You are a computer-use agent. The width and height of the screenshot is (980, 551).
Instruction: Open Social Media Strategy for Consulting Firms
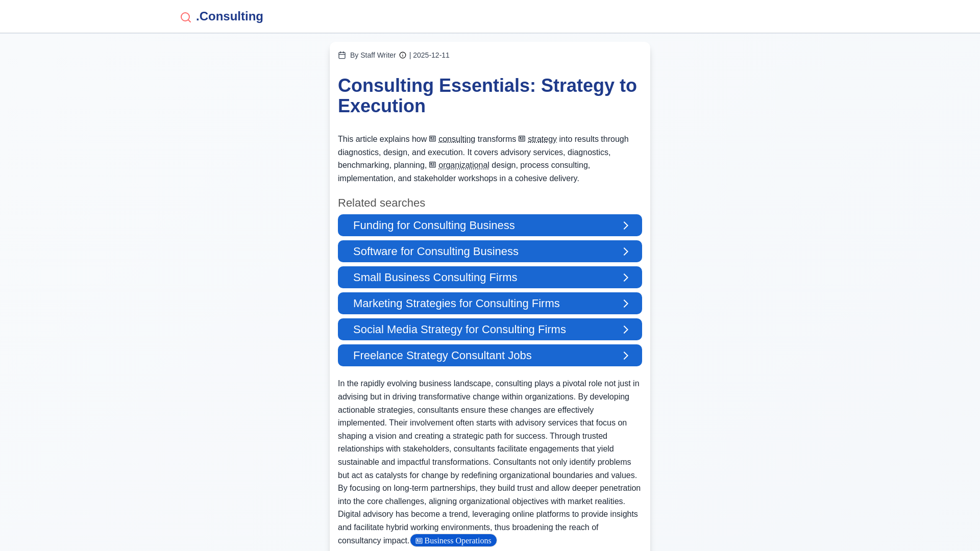click(x=490, y=330)
